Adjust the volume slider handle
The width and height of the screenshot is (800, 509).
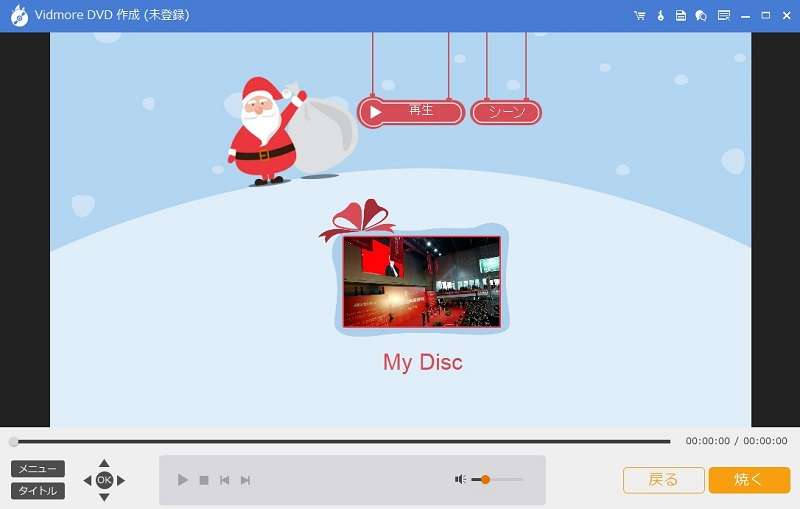[485, 480]
